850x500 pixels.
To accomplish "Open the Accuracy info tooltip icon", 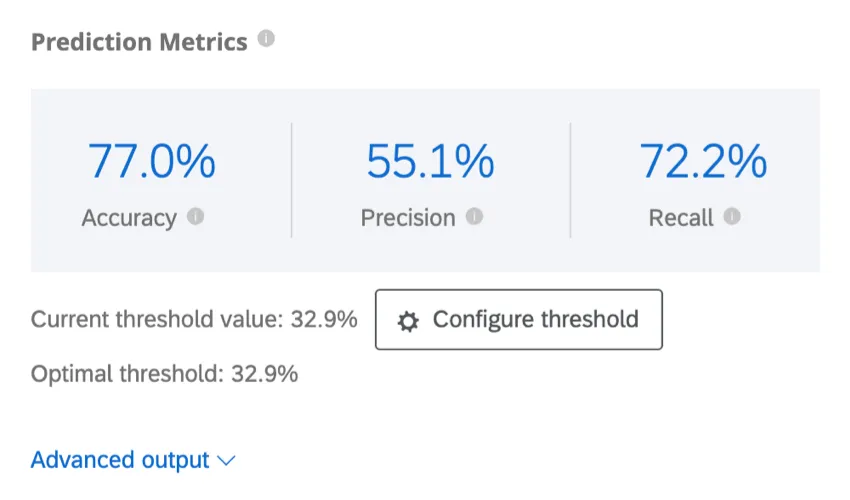I will tap(196, 216).
